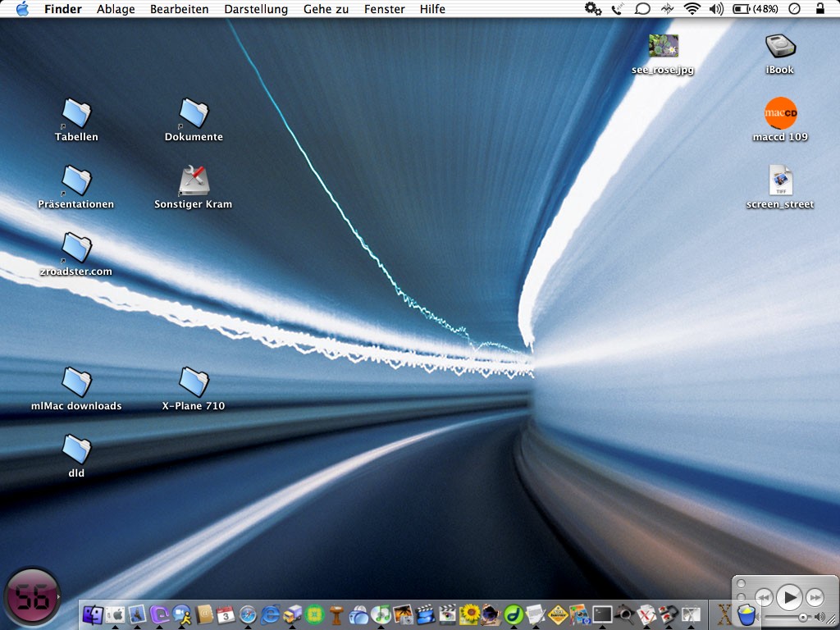Open the Darstellung menu
This screenshot has width=840, height=630.
pos(255,9)
